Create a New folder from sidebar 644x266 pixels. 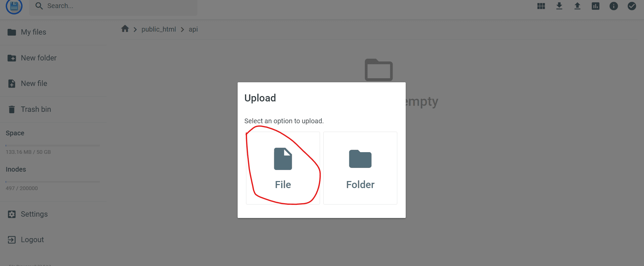pos(53,58)
